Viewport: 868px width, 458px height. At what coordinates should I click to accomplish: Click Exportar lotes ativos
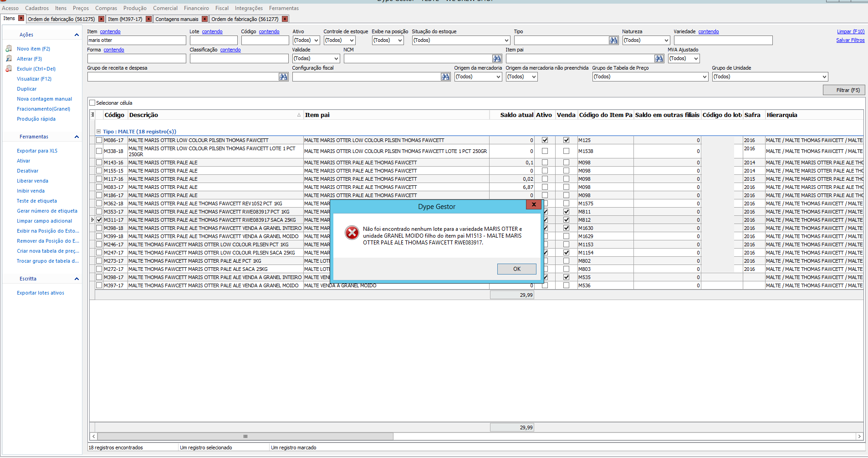click(41, 293)
